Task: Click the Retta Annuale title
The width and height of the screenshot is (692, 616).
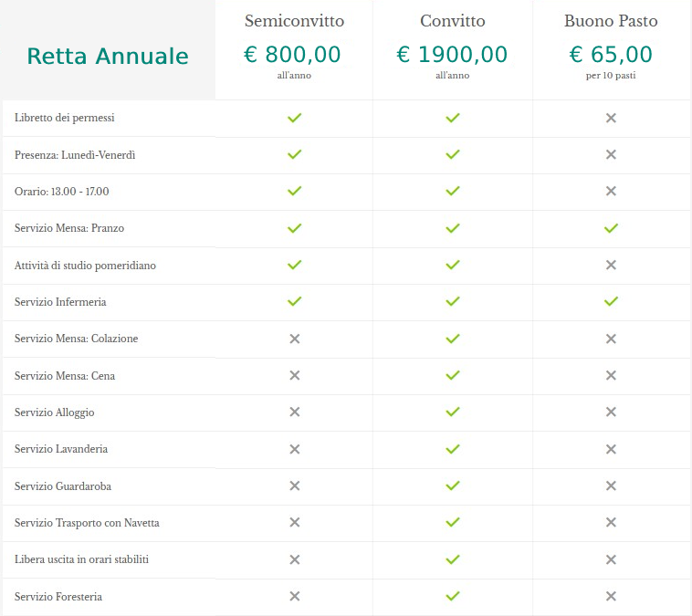Action: (108, 56)
